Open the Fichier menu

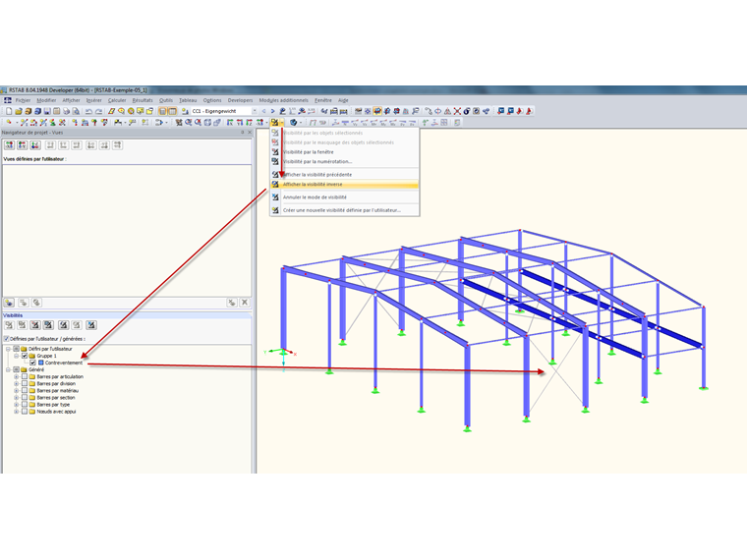click(x=23, y=100)
